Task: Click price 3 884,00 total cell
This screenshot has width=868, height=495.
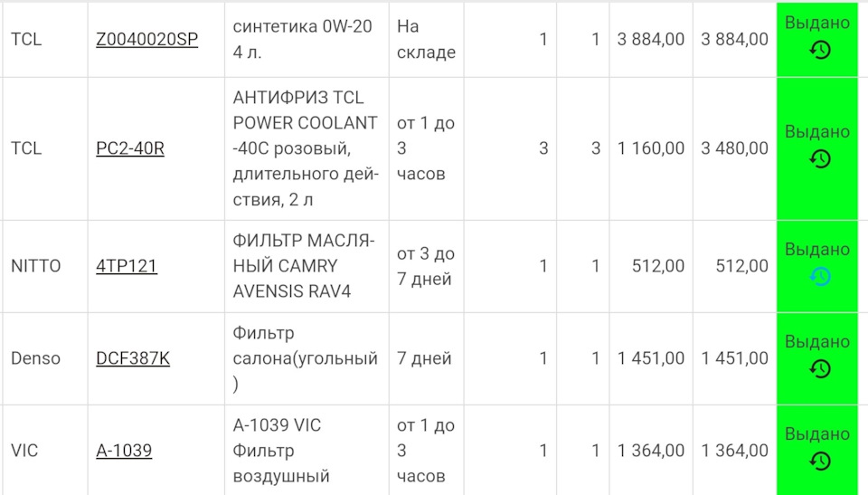Action: click(x=734, y=39)
